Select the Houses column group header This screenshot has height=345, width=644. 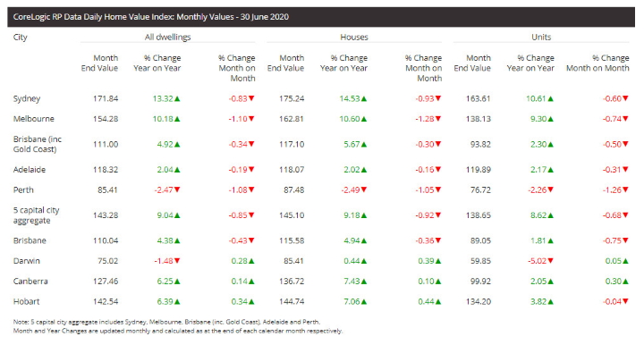[x=354, y=37]
